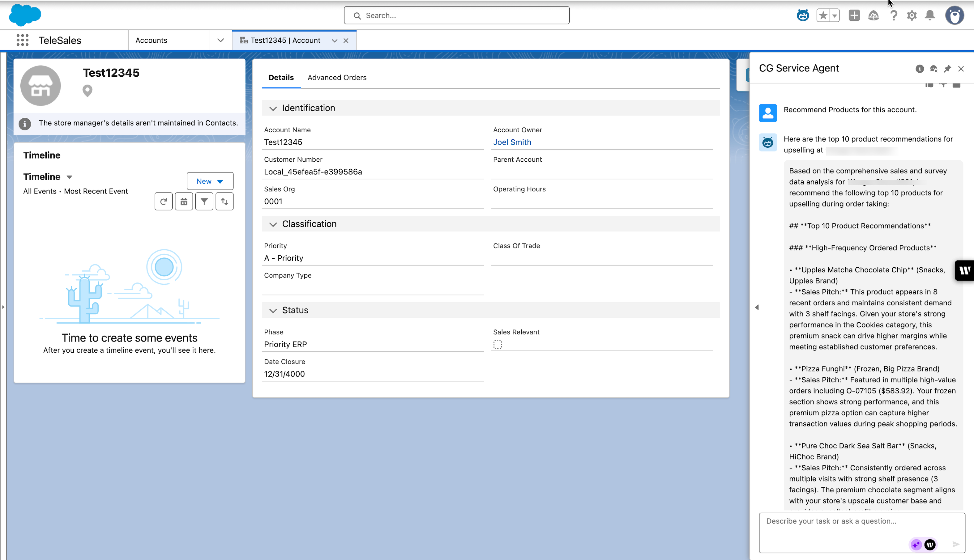The height and width of the screenshot is (560, 974).
Task: Focus the Describe your task input box
Action: point(862,532)
